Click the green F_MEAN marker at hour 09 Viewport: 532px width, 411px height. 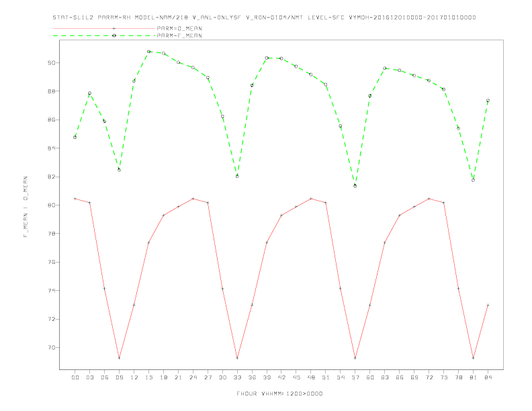(119, 170)
